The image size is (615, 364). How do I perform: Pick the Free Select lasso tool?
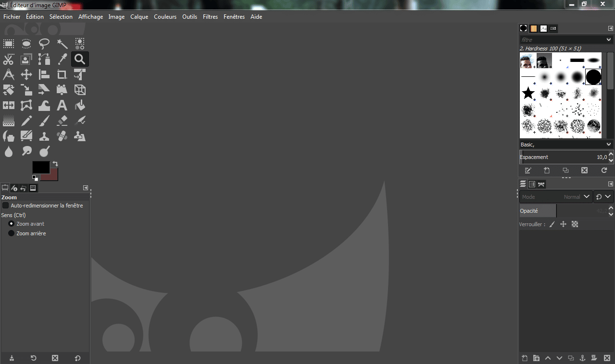pyautogui.click(x=44, y=44)
